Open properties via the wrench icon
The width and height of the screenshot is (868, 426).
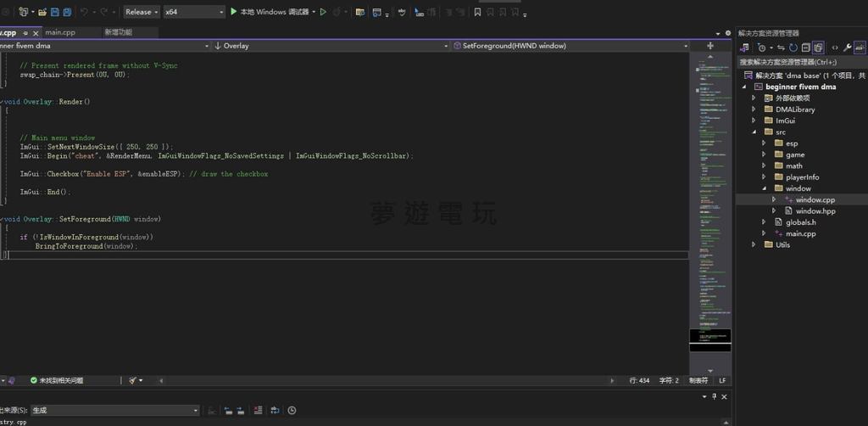tap(847, 48)
